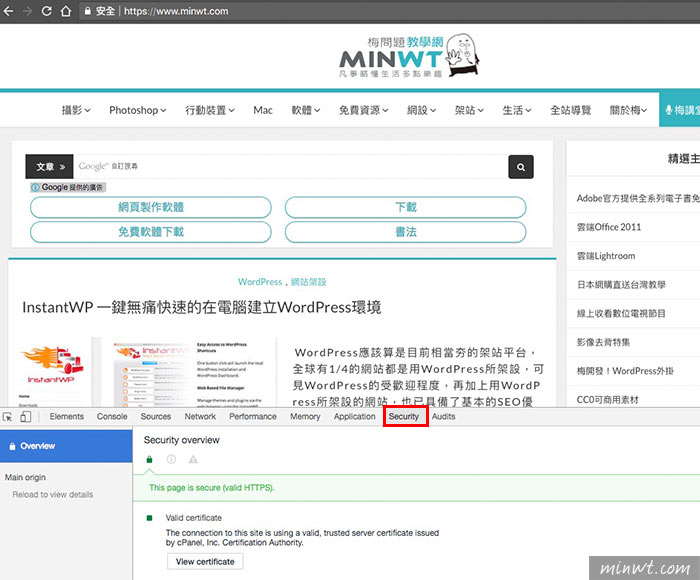Click the search magnifier button

coord(521,167)
